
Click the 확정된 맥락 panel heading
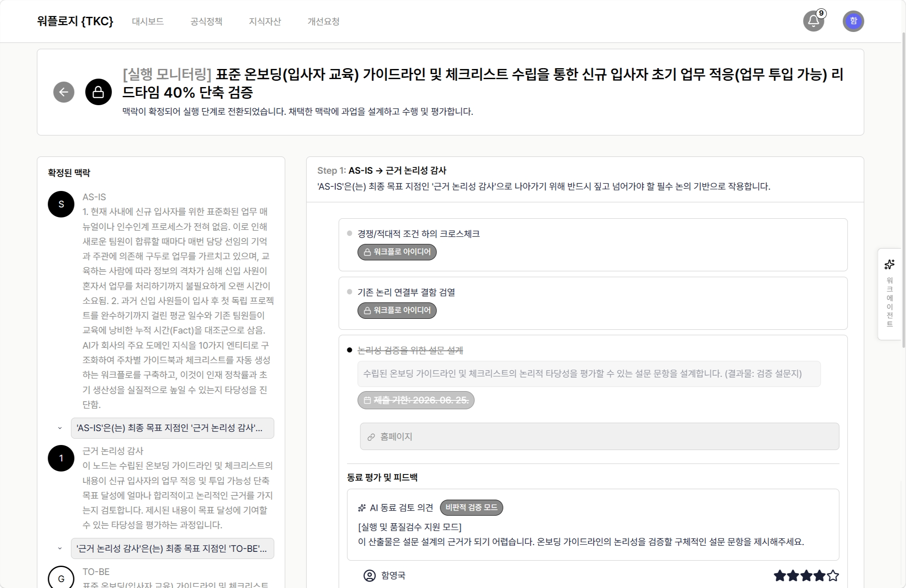coord(69,172)
